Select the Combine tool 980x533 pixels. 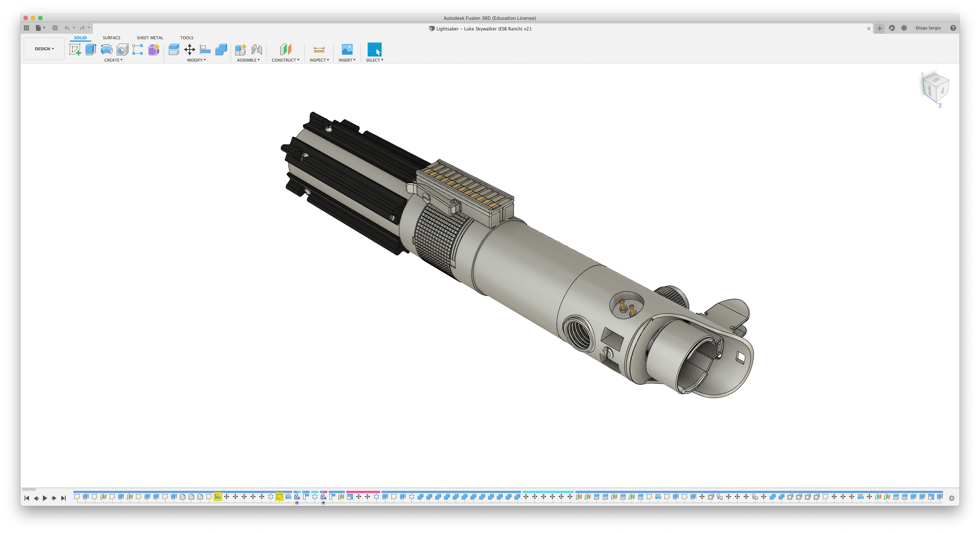[x=221, y=50]
